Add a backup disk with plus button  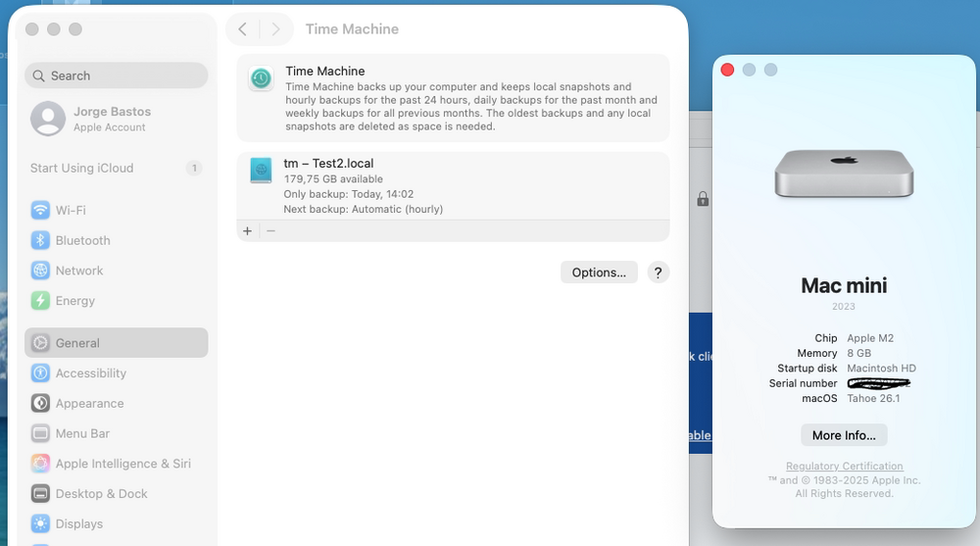point(248,230)
